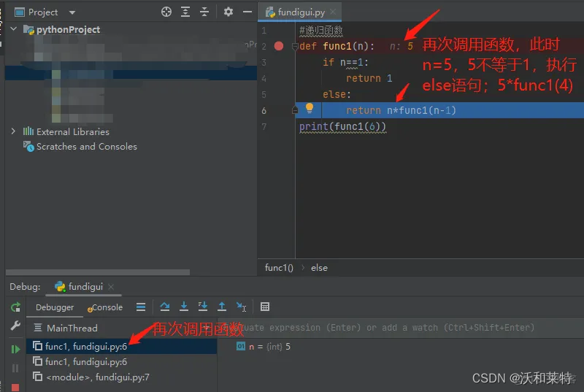
Task: Rerun the fundigui debug session
Action: (x=15, y=307)
